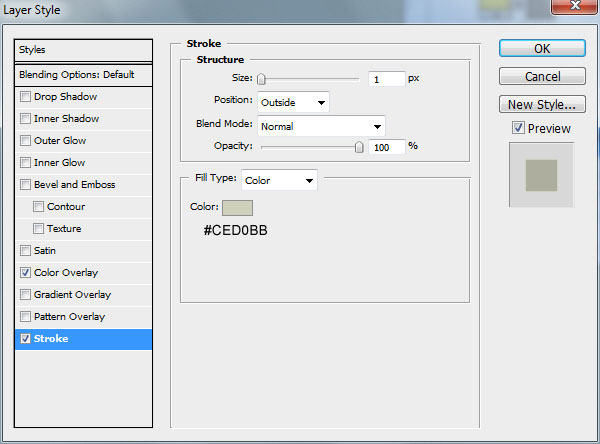Enable the Gradient Overlay checkbox
The height and width of the screenshot is (444, 600).
(25, 295)
